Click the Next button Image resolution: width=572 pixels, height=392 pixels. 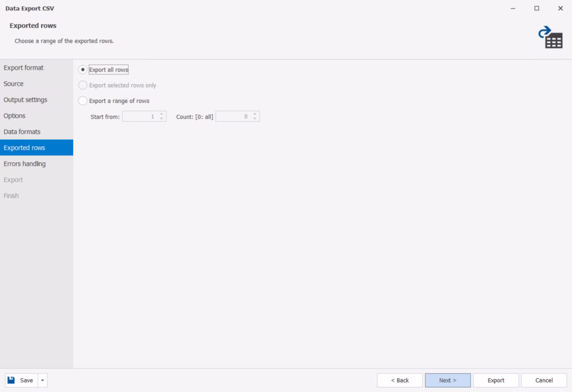448,381
